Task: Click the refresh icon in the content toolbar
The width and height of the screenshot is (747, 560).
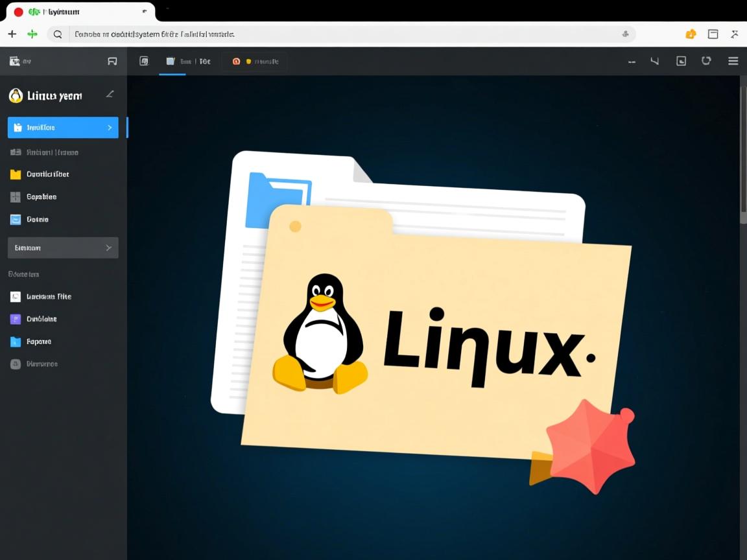Action: click(706, 61)
